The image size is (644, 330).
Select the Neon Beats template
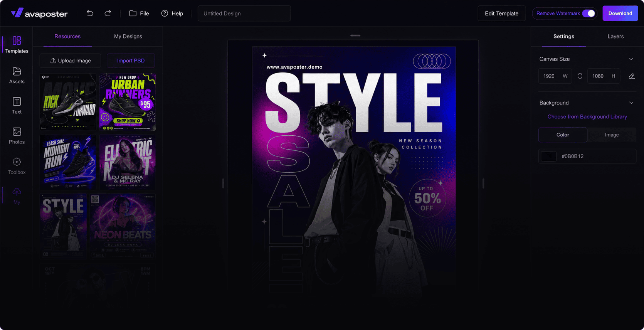click(x=123, y=226)
